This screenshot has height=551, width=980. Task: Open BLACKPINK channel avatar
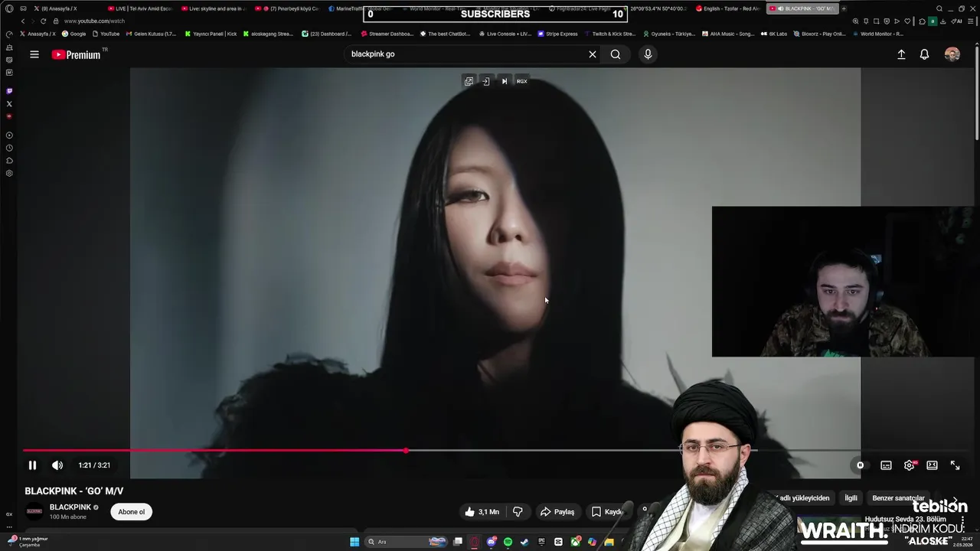click(x=34, y=511)
